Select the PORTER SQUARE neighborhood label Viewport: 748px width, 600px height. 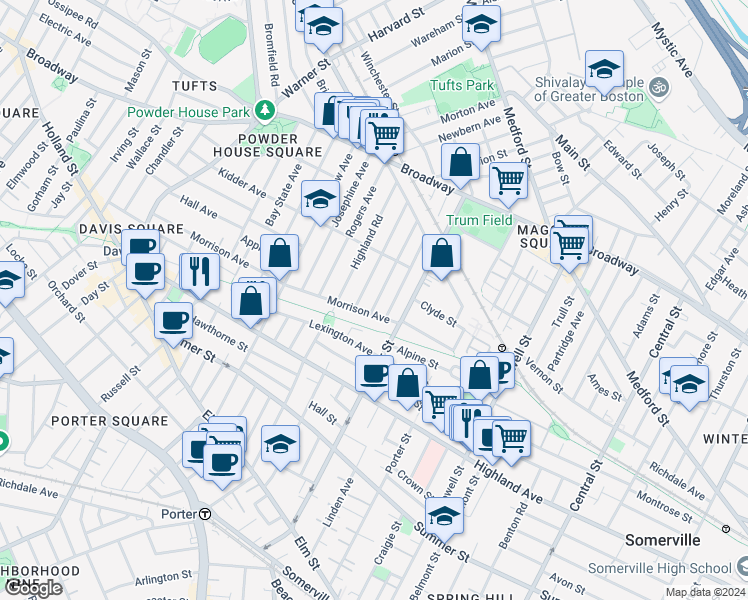tap(110, 421)
